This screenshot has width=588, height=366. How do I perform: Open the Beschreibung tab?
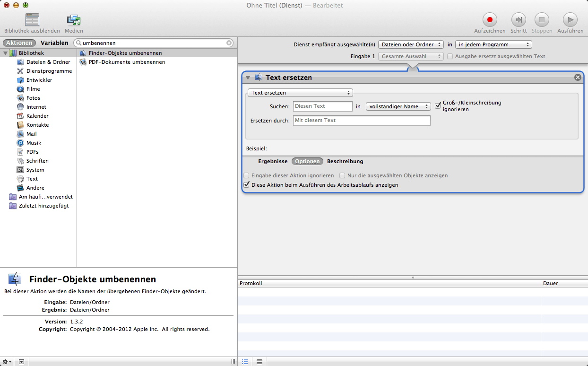click(x=345, y=161)
